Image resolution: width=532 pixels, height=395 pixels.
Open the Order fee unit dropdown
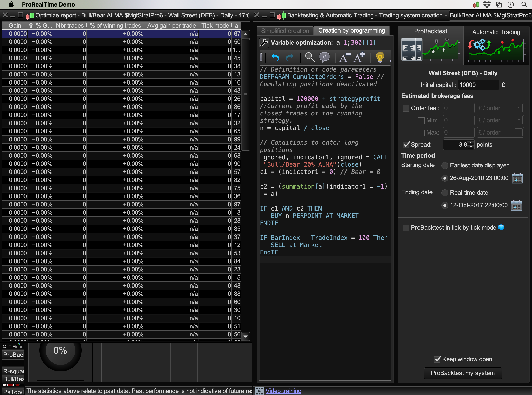tap(519, 108)
